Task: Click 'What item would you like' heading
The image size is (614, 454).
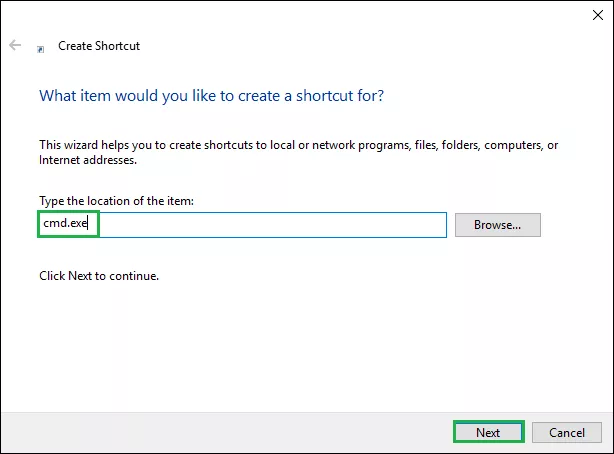Action: [x=211, y=96]
